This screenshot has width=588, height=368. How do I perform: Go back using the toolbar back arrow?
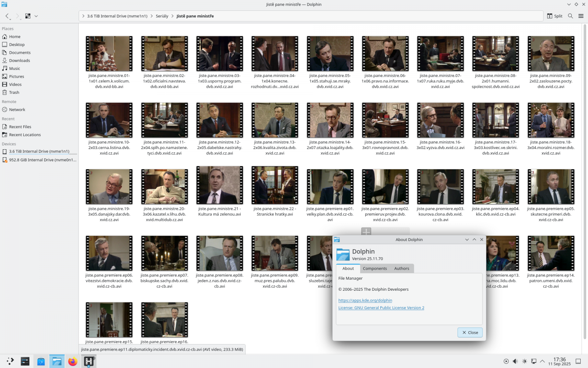click(x=7, y=16)
